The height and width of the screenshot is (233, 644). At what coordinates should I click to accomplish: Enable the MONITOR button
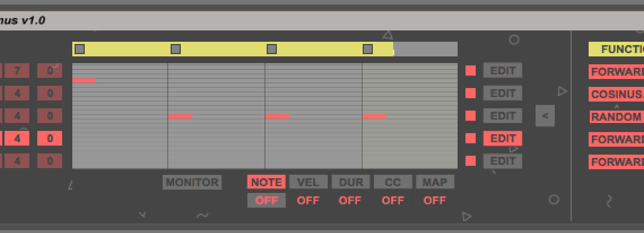pyautogui.click(x=192, y=182)
